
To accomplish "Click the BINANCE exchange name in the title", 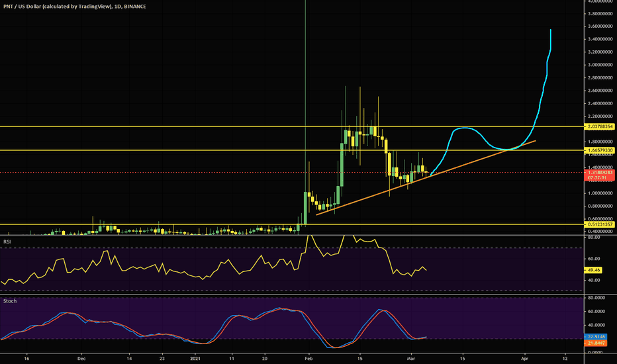I will click(135, 7).
